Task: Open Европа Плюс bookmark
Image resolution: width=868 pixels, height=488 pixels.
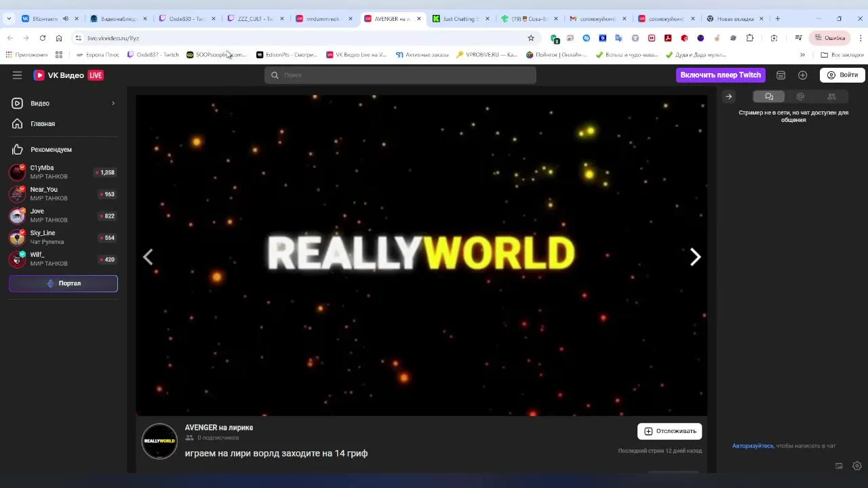Action: 98,55
